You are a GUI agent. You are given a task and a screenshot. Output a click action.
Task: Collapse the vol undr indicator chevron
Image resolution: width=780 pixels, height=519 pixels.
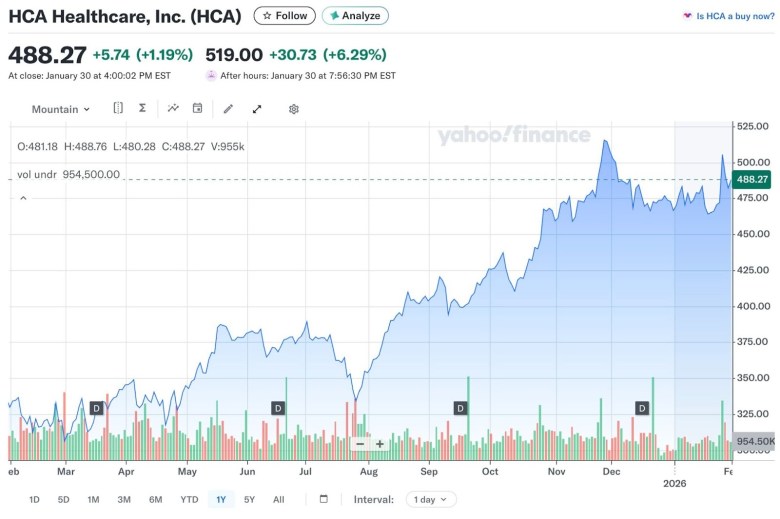[23, 198]
